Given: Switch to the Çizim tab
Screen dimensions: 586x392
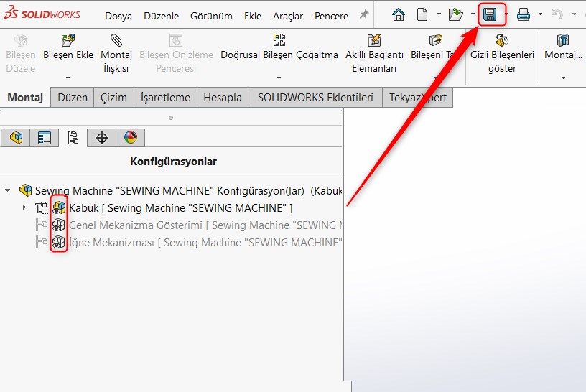Looking at the screenshot, I should tap(113, 98).
